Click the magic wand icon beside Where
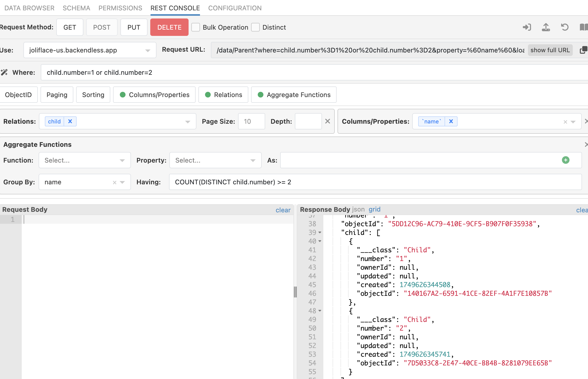588x379 pixels. coord(4,72)
